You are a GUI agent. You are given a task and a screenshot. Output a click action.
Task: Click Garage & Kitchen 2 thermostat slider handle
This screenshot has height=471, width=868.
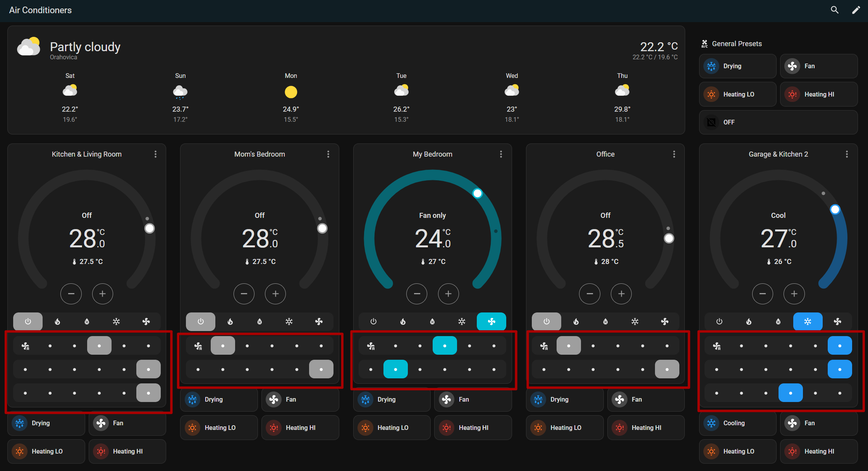click(835, 210)
